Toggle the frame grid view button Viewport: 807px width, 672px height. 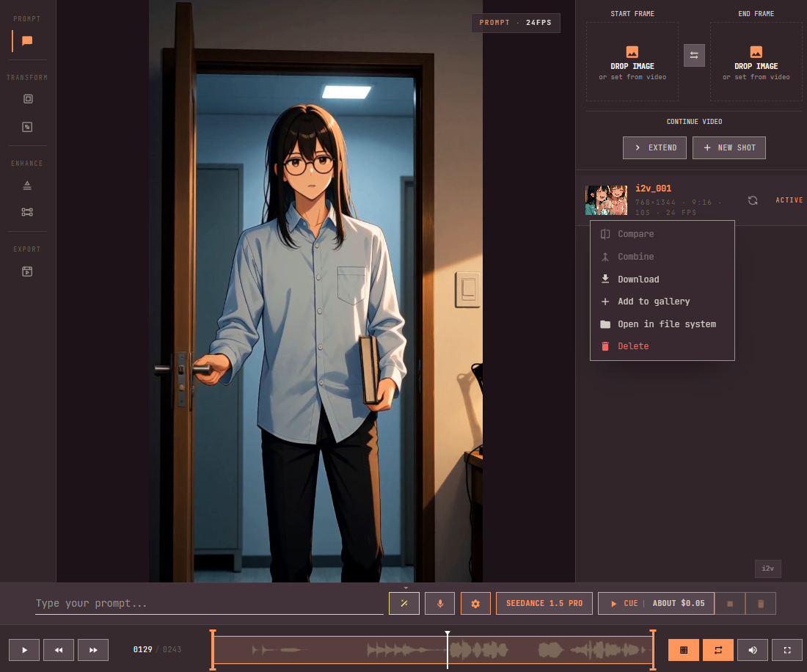(x=684, y=650)
